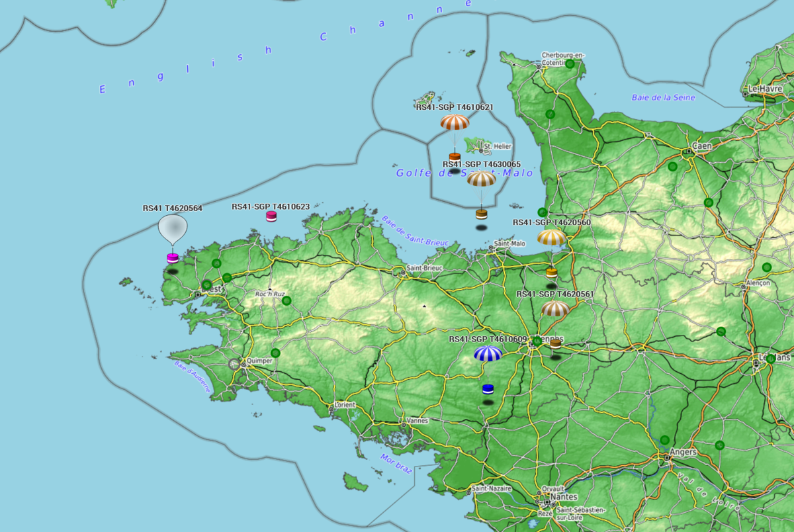The width and height of the screenshot is (794, 532).
Task: Click the magenta payload under the T4620564 balloon
Action: pos(173,257)
